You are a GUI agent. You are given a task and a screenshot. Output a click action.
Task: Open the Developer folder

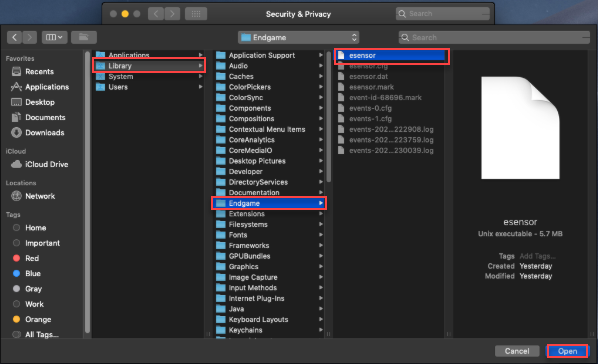269,172
